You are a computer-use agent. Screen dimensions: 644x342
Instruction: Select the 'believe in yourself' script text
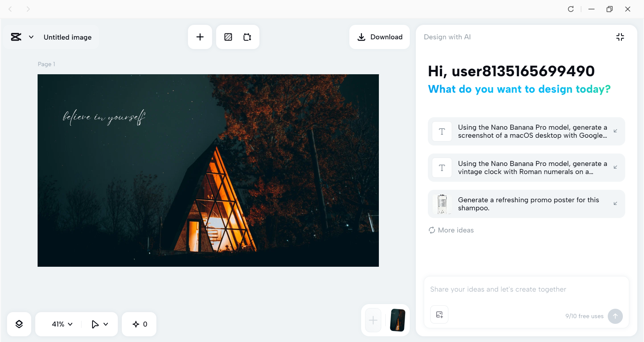click(x=104, y=117)
